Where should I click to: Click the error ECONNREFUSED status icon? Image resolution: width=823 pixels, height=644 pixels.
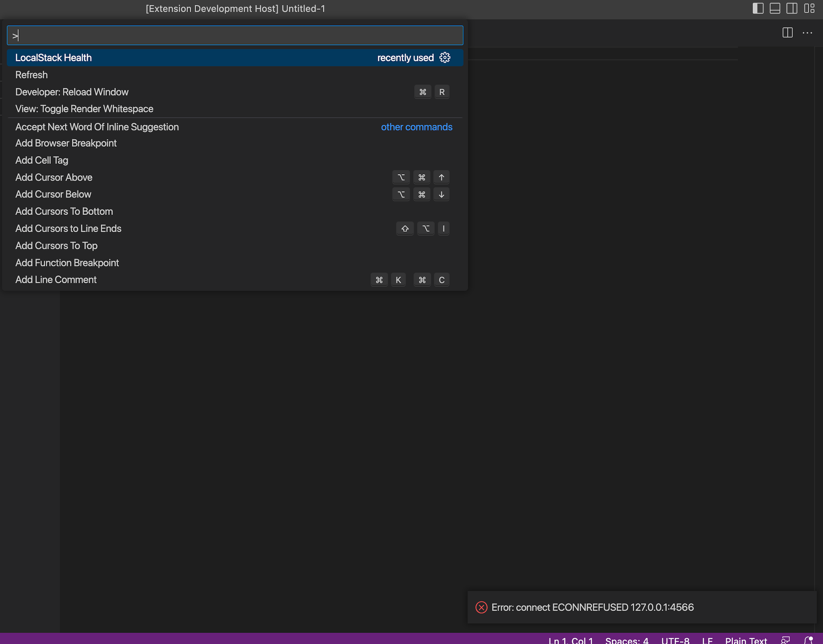[480, 607]
